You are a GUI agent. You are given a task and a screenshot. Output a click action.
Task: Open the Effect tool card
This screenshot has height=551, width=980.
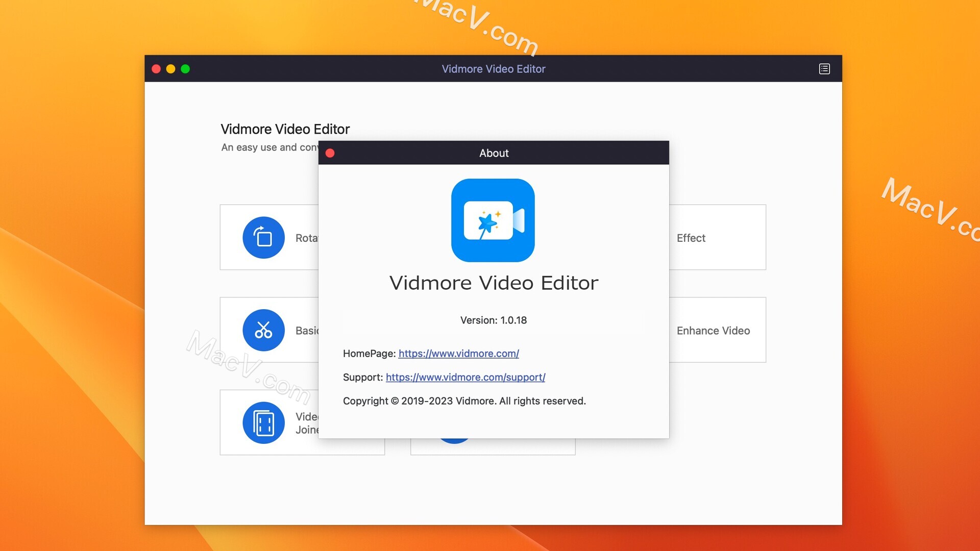(x=718, y=237)
